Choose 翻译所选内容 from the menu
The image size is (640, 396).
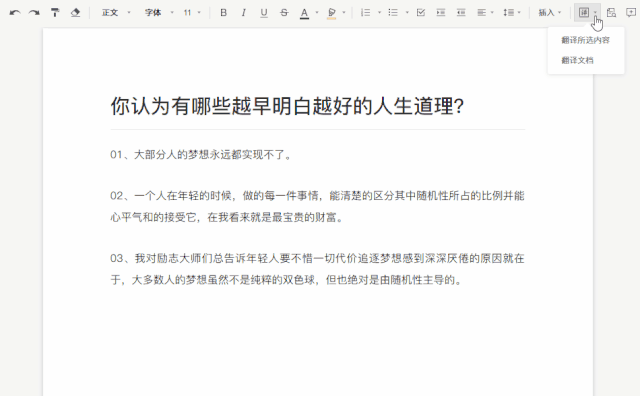pyautogui.click(x=585, y=40)
